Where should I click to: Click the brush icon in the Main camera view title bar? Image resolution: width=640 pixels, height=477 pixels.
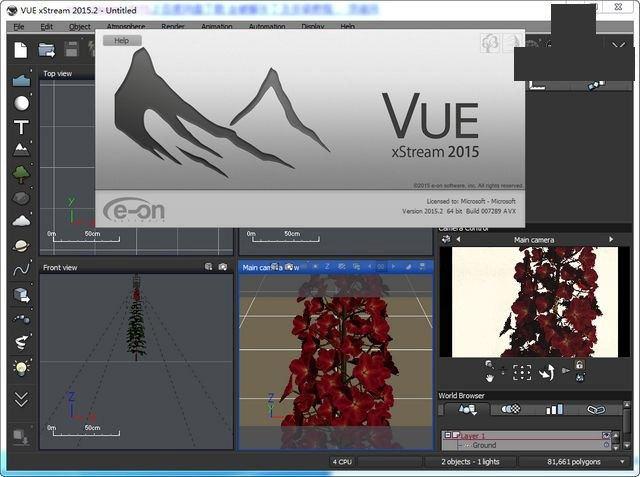point(408,266)
